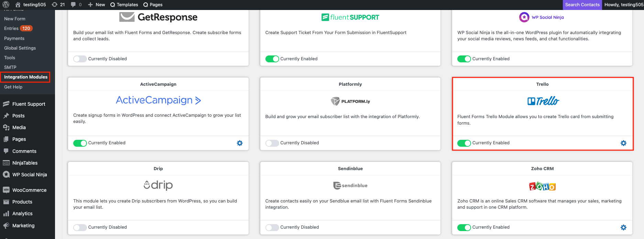Enable the GetResponse integration toggle

[x=80, y=59]
